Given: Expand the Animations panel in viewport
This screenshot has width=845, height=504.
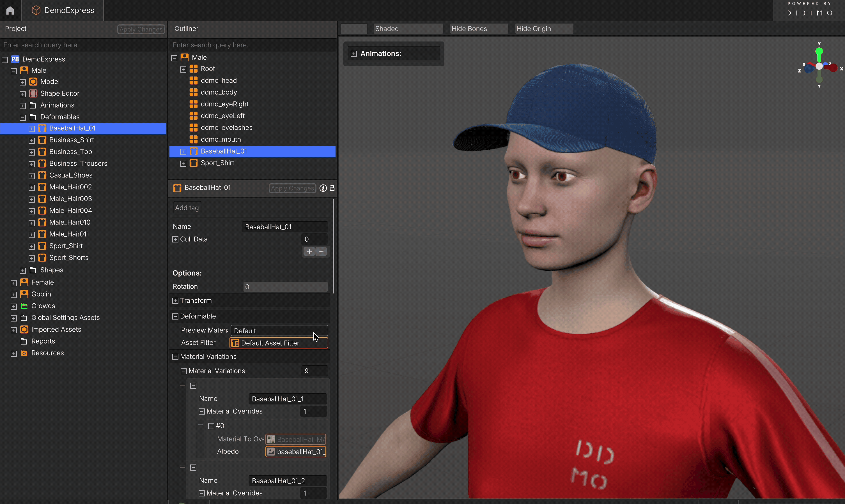Looking at the screenshot, I should 353,54.
